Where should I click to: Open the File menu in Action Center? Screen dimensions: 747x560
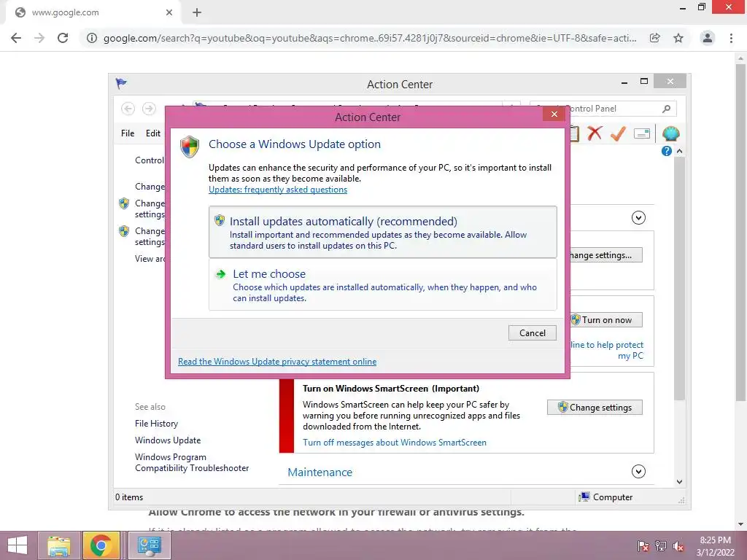click(x=128, y=133)
